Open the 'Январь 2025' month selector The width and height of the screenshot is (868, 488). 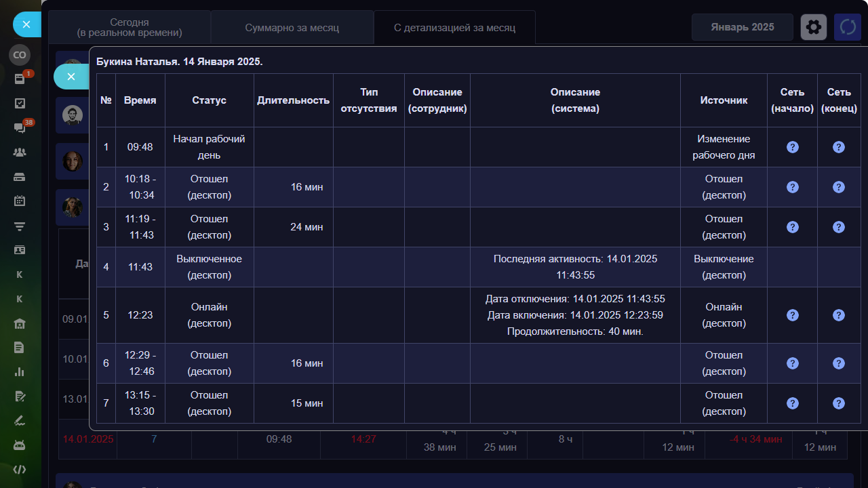click(742, 27)
